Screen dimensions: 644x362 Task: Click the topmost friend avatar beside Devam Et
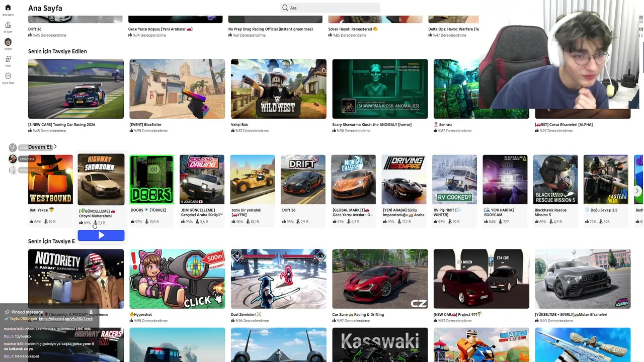[x=13, y=147]
